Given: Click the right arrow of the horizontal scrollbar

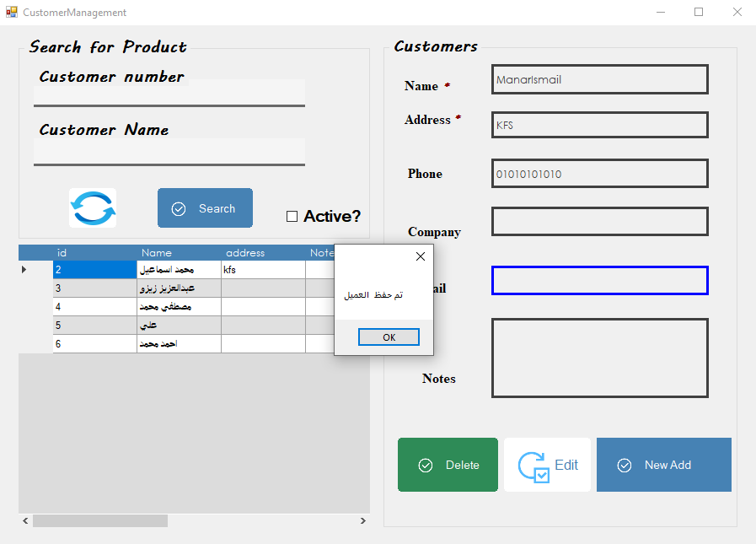Looking at the screenshot, I should [362, 521].
